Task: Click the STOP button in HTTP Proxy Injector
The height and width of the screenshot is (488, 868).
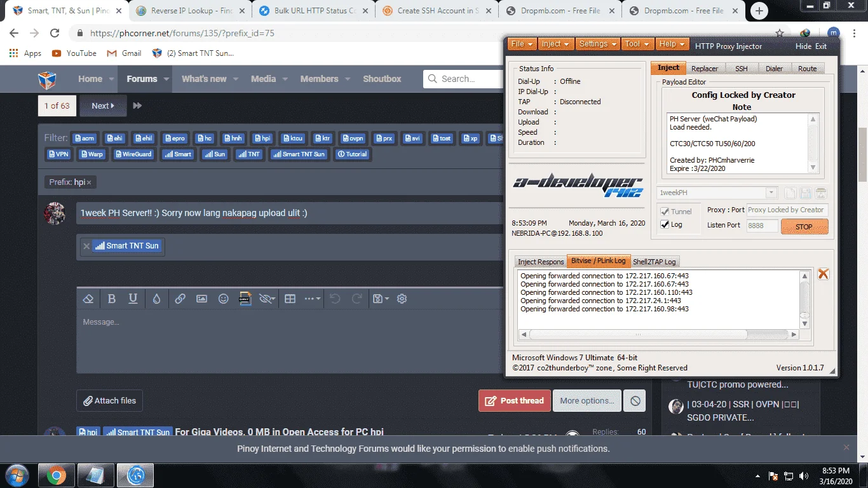Action: (804, 226)
